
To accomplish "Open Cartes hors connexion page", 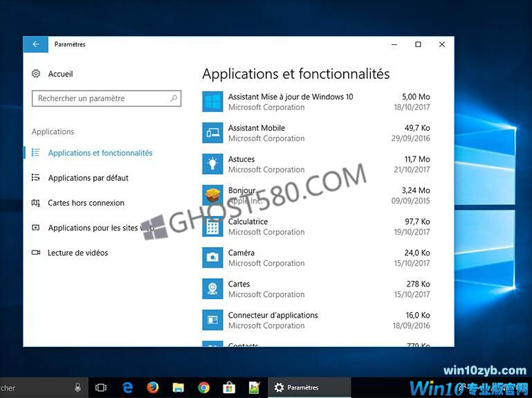I will (86, 203).
